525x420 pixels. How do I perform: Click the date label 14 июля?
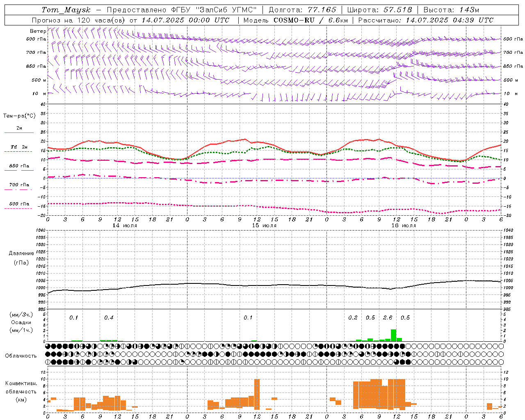[x=124, y=226]
